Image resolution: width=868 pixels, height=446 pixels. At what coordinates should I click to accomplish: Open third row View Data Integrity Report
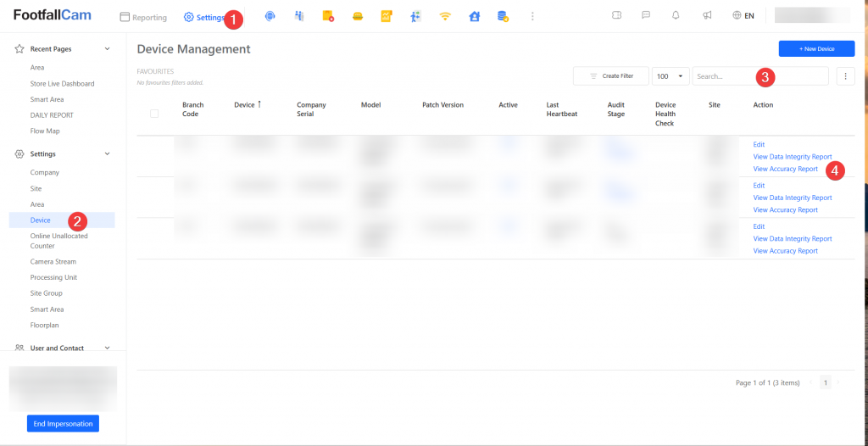point(793,239)
